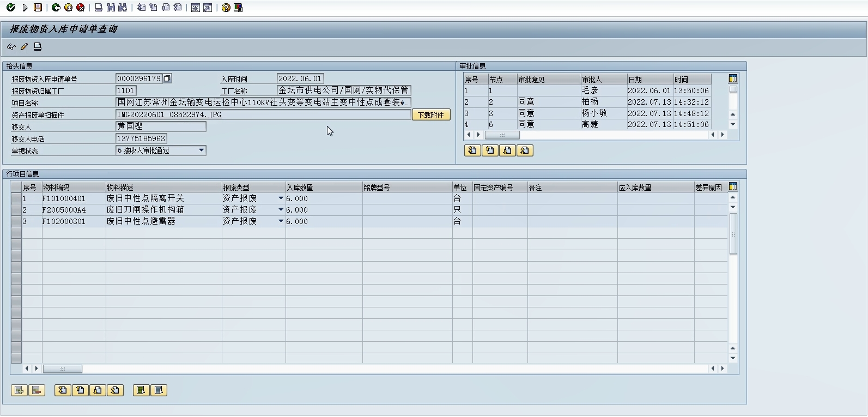Click the pencil edit icon
The width and height of the screenshot is (868, 417).
(25, 47)
